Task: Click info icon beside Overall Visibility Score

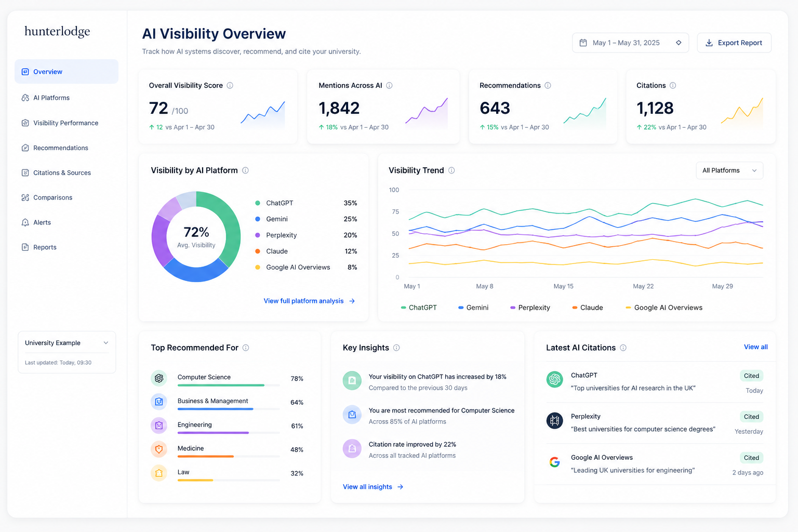Action: [x=230, y=85]
